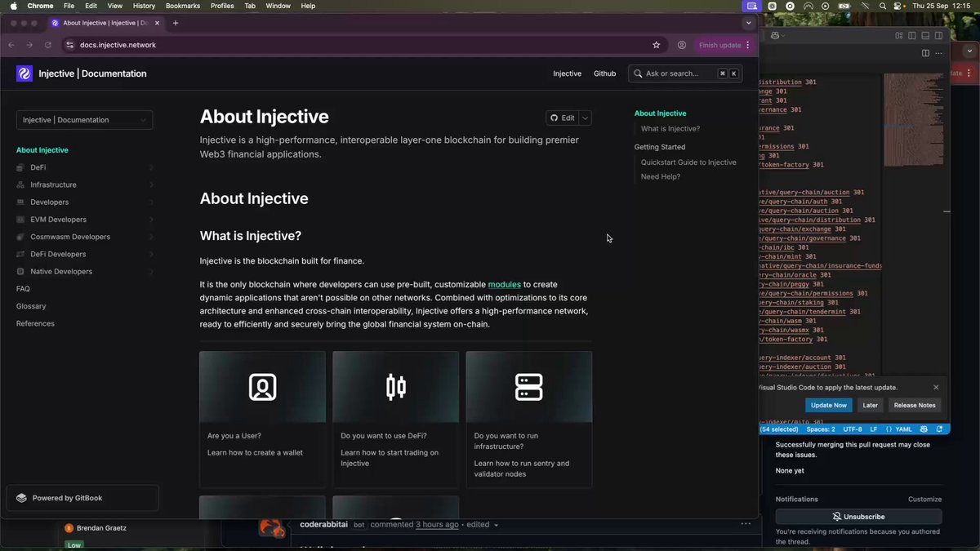Jump to 'What is Injective?' in page outline
Screen dimensions: 980x551
click(670, 129)
